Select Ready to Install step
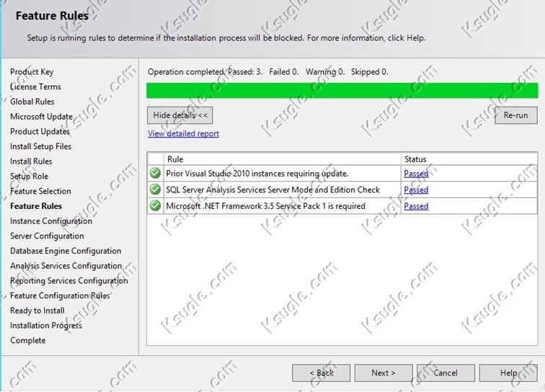 click(x=37, y=311)
